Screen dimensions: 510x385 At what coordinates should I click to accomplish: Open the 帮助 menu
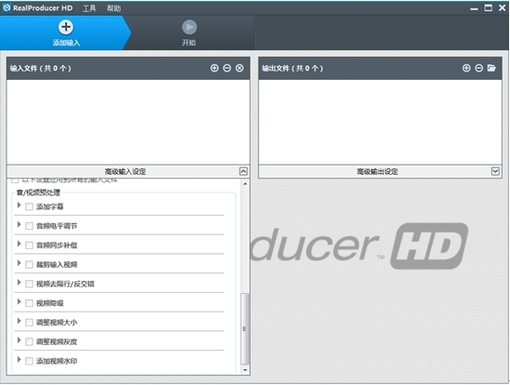coord(114,8)
